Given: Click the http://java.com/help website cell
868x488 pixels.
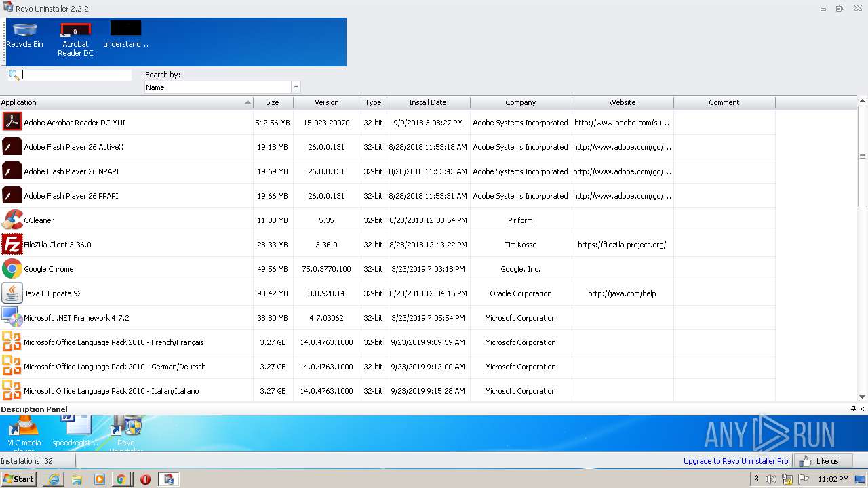Looking at the screenshot, I should (x=622, y=293).
